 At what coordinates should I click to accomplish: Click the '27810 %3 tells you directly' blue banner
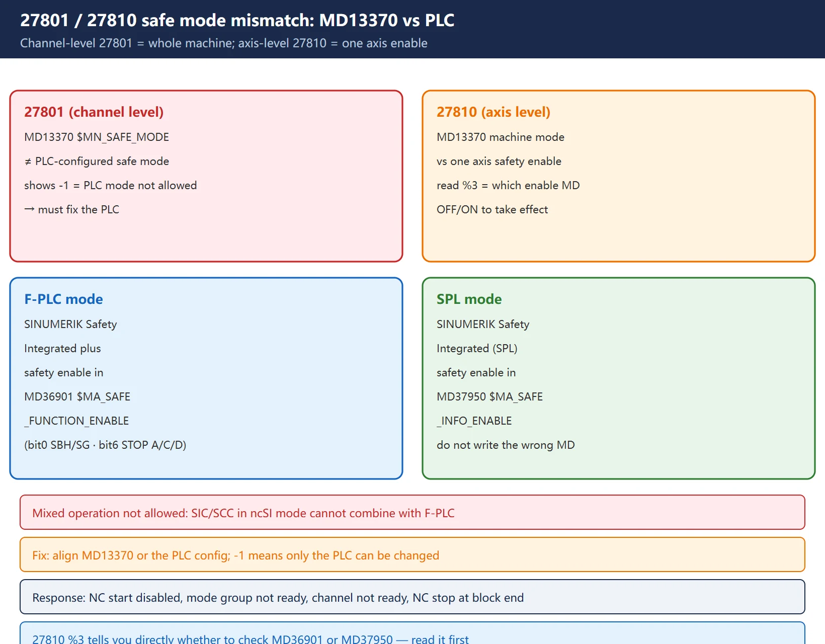412,633
